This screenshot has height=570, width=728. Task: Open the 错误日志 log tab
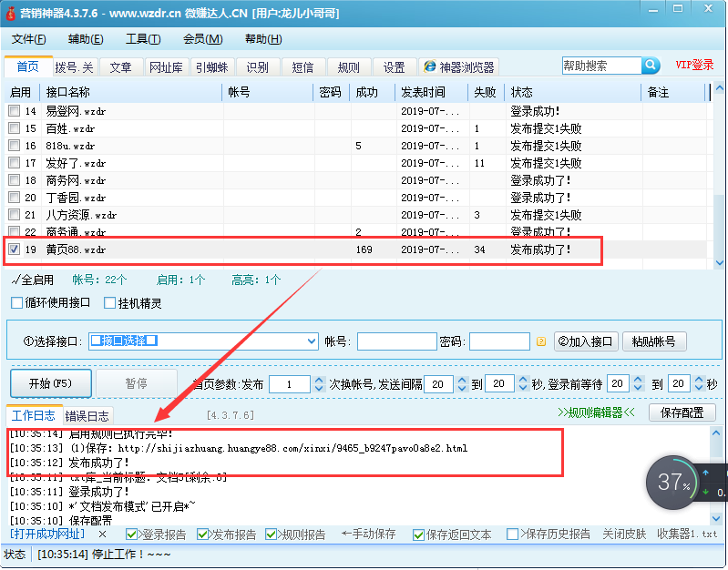pyautogui.click(x=87, y=416)
